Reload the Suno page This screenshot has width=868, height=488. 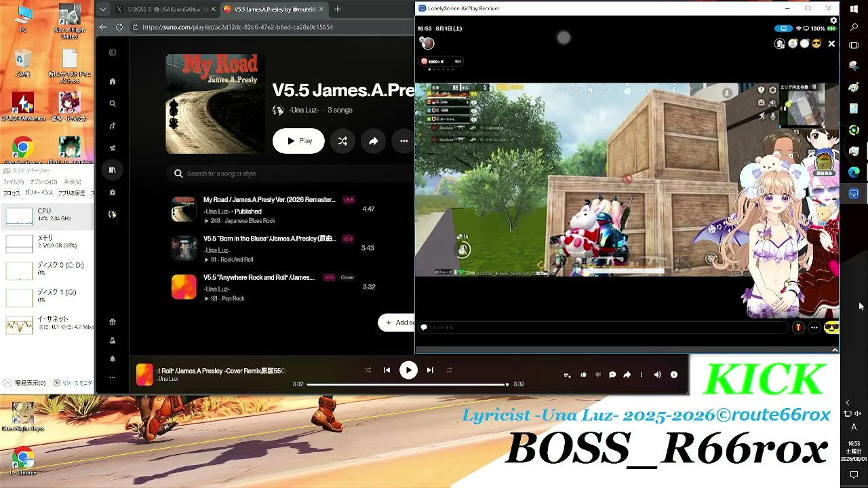tap(119, 27)
